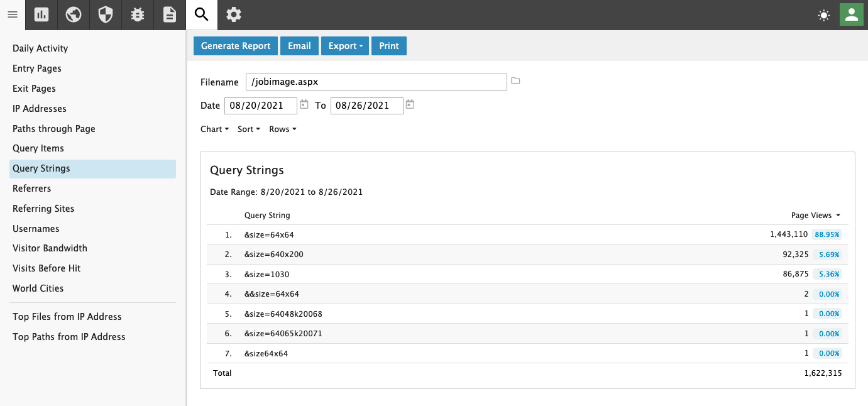Screen dimensions: 868x406
Task: Click into the Filename input field
Action: click(x=376, y=82)
